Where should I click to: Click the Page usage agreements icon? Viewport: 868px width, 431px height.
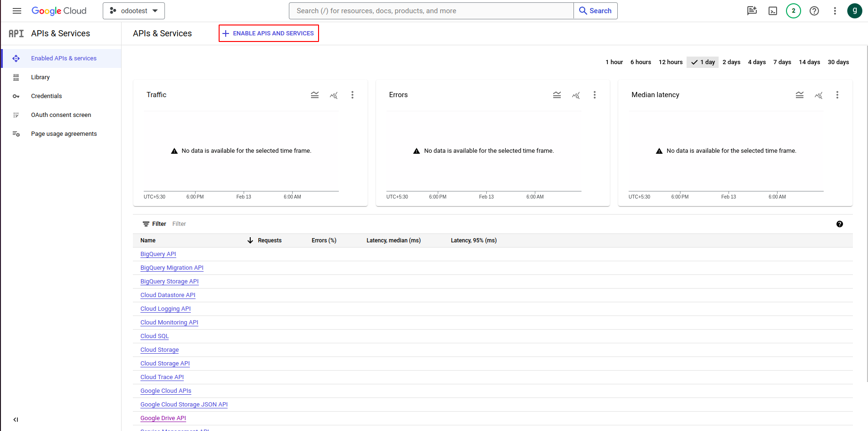coord(16,134)
